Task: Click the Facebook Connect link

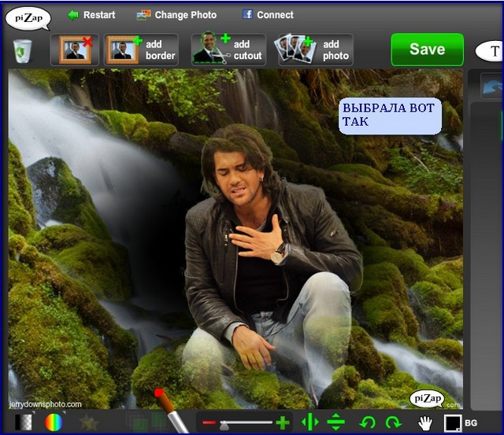Action: (x=268, y=15)
